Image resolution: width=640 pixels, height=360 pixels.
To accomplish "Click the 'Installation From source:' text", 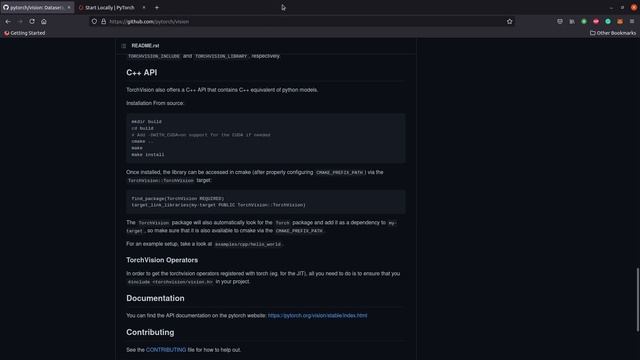I will coord(155,103).
